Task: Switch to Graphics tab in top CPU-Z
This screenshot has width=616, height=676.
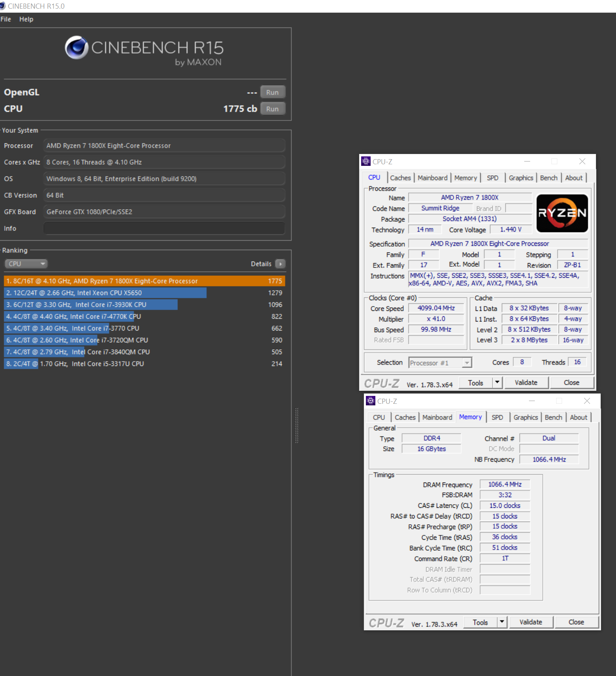Action: [521, 178]
